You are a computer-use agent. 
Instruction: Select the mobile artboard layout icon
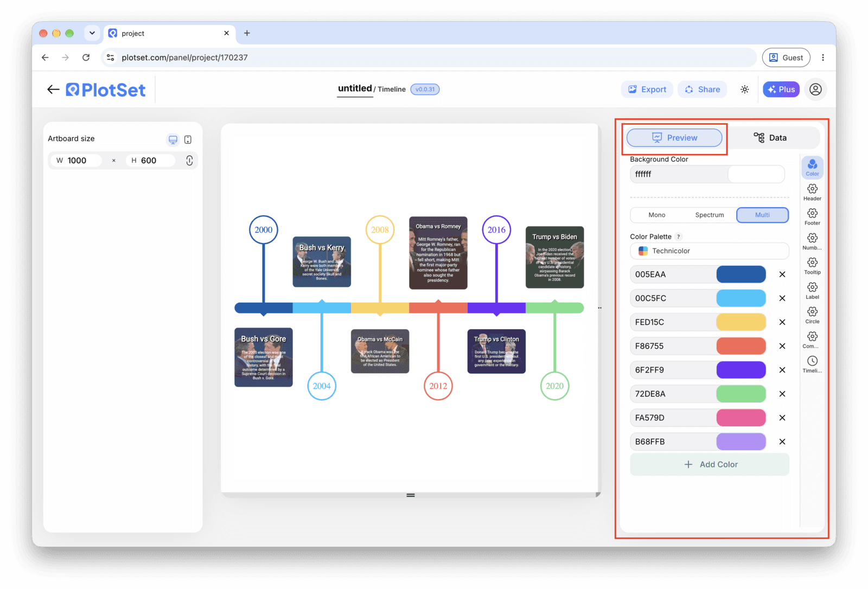tap(188, 140)
